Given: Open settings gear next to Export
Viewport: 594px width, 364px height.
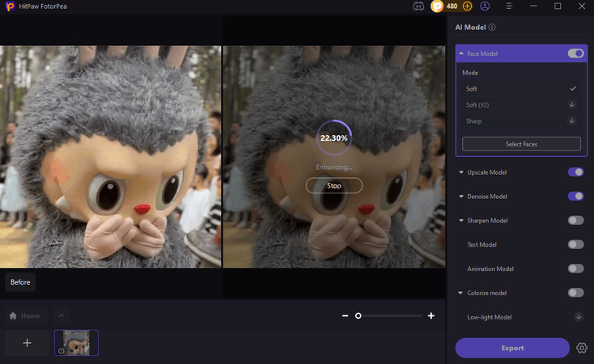Looking at the screenshot, I should (582, 348).
